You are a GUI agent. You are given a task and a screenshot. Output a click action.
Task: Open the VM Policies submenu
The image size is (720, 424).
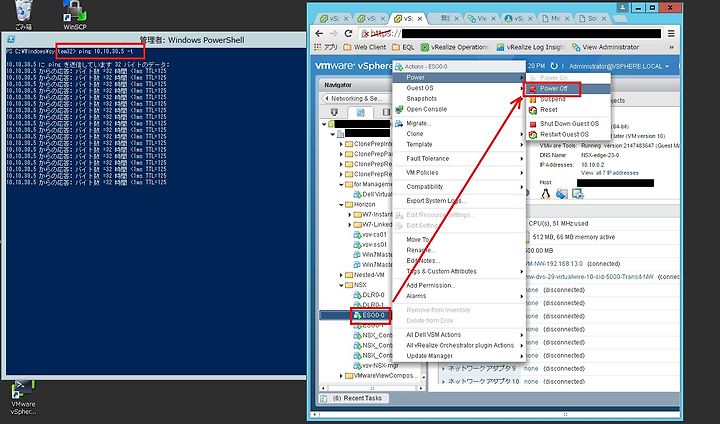tap(459, 172)
